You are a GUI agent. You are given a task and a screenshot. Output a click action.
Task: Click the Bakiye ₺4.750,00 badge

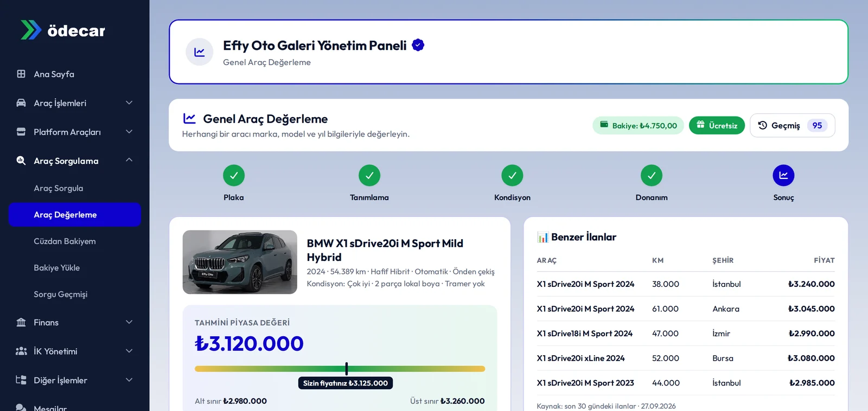[638, 125]
